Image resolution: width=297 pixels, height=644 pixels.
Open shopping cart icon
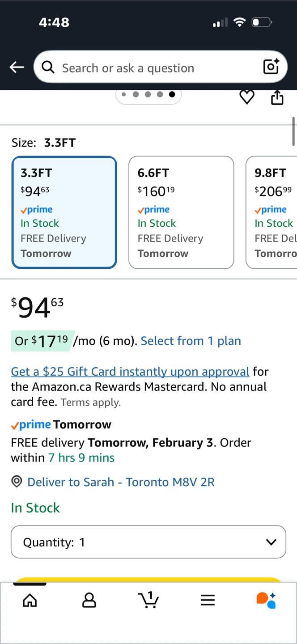coord(148,600)
